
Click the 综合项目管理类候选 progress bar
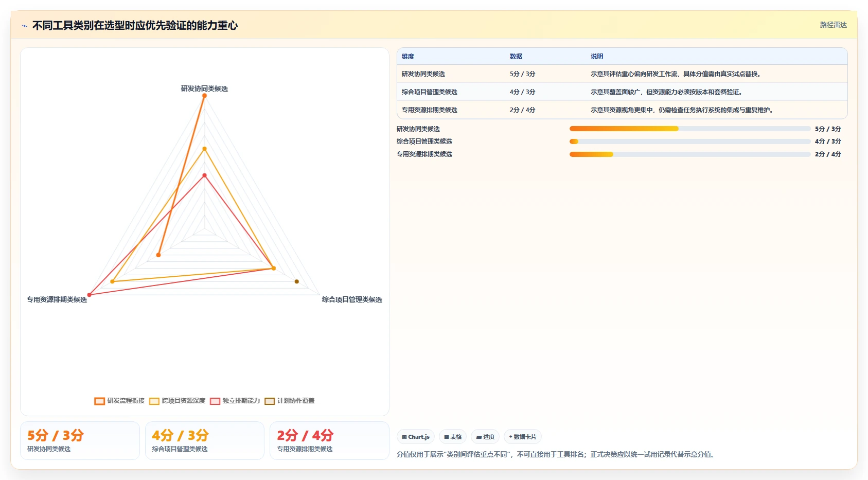pyautogui.click(x=690, y=141)
